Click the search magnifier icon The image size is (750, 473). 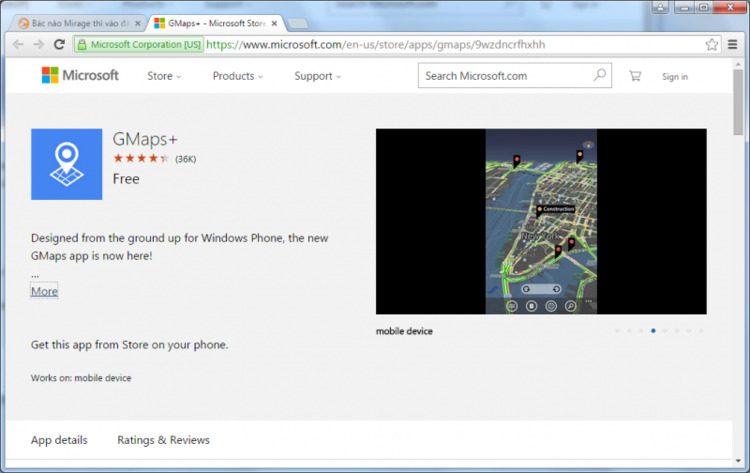pos(600,75)
